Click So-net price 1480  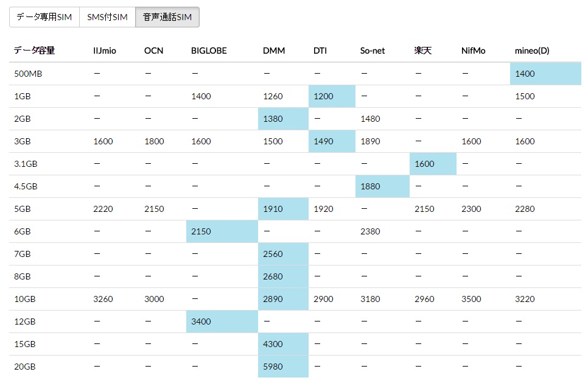(370, 119)
